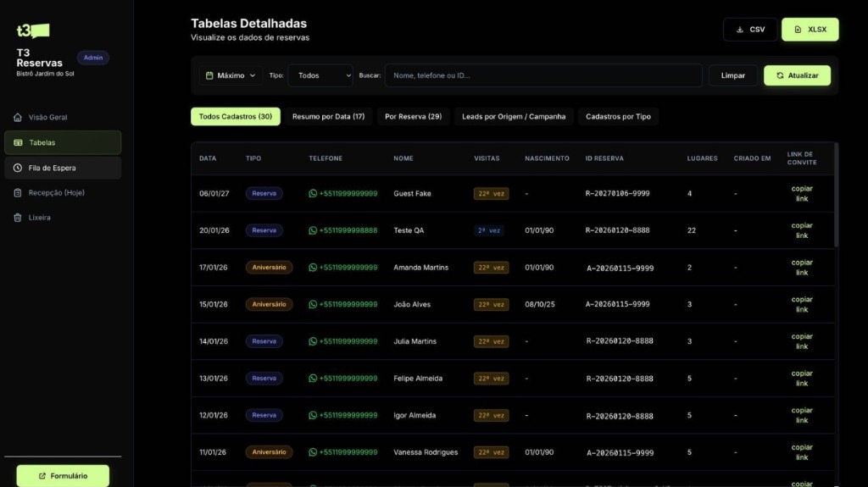868x487 pixels.
Task: Select the Por Reserva tab
Action: (413, 117)
